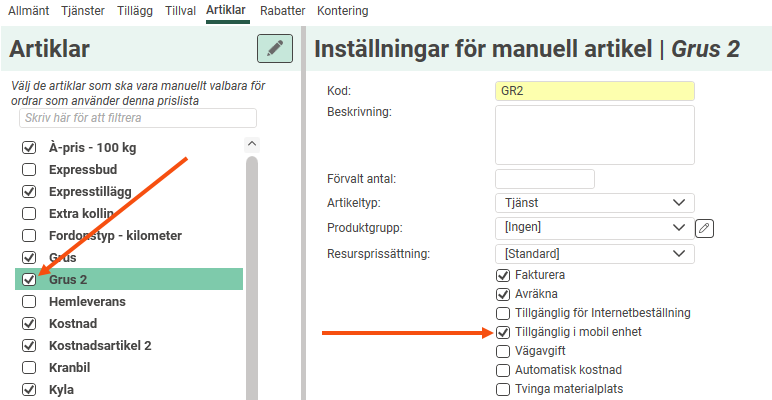Disable Tillgänglig i mobil enhet
The height and width of the screenshot is (400, 772).
(x=503, y=332)
